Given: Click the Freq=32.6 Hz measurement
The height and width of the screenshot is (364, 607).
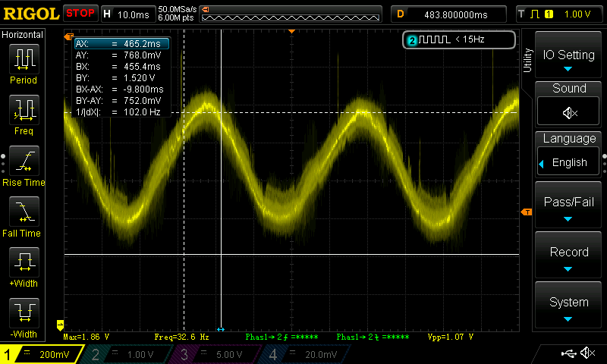Looking at the screenshot, I should click(x=181, y=337).
